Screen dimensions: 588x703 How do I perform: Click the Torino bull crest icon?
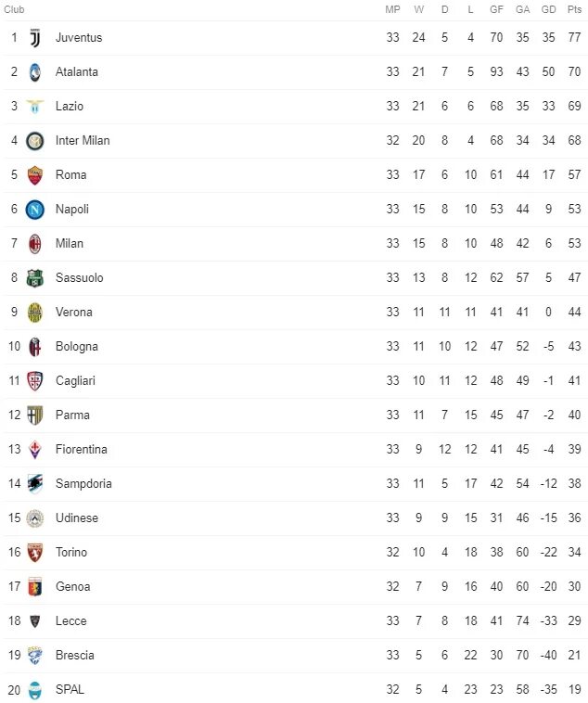[x=35, y=553]
